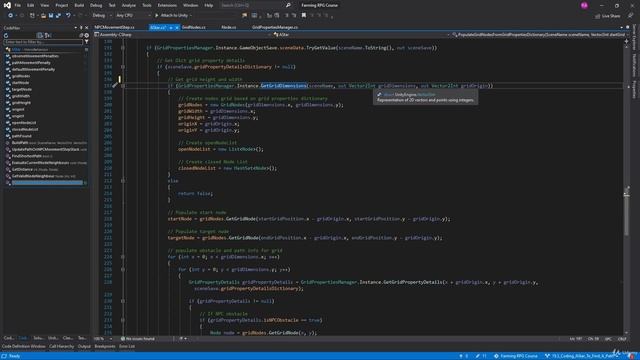Select GetDistance method in CodeMaid list
This screenshot has height=360, width=640.
tap(22, 169)
